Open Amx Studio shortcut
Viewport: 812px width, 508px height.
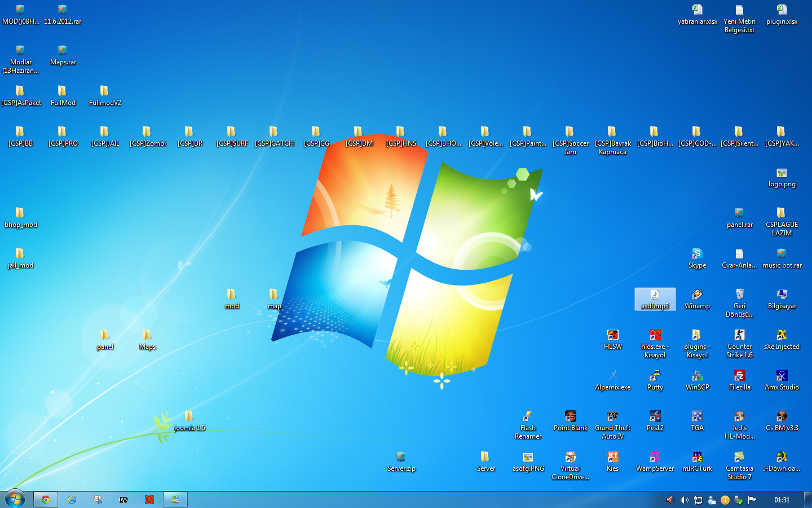[782, 380]
